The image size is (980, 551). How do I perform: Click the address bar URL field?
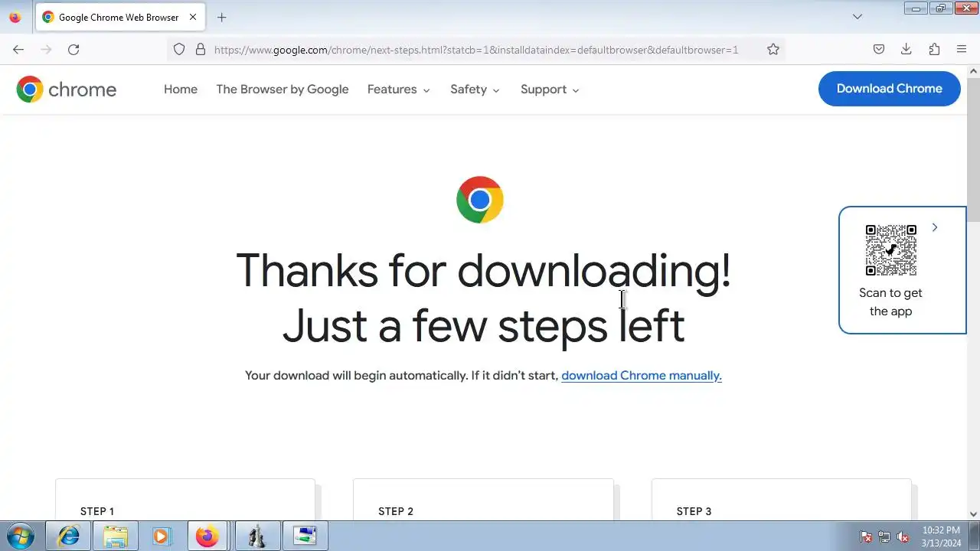pyautogui.click(x=476, y=50)
